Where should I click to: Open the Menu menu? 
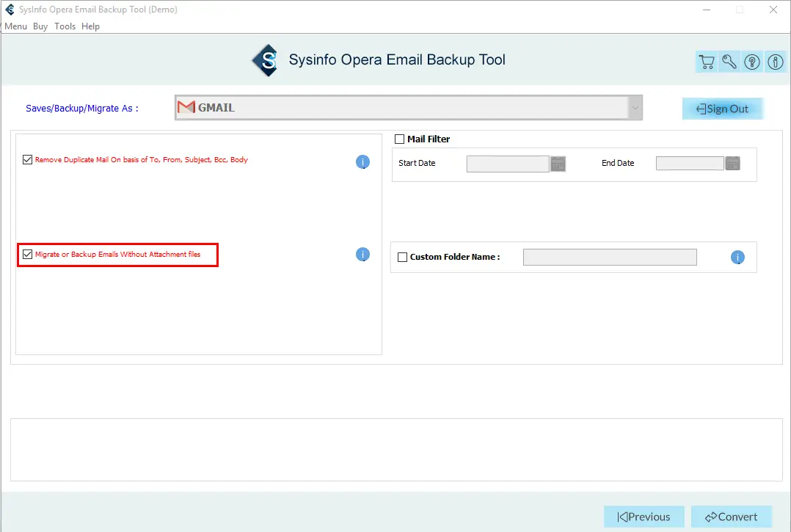pos(15,26)
